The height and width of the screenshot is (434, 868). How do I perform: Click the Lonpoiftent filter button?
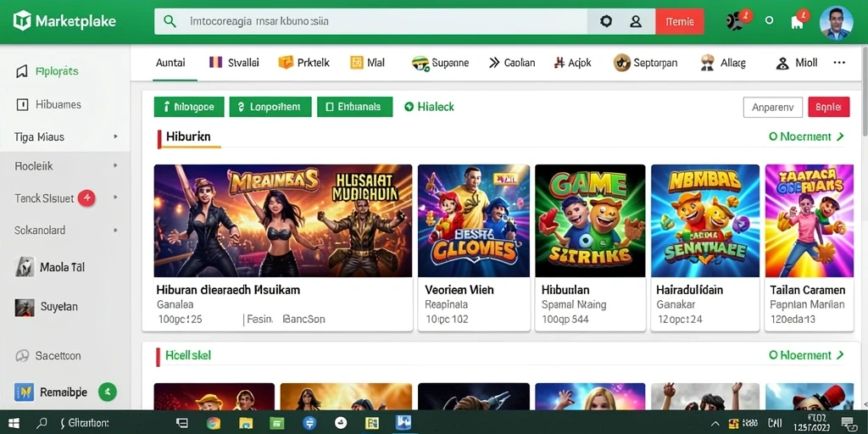tap(270, 107)
